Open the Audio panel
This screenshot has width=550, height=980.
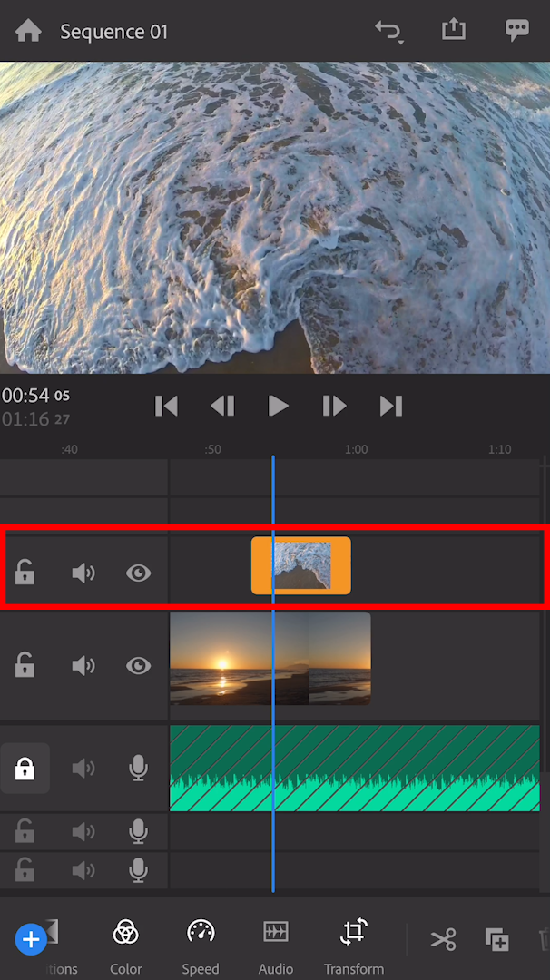[276, 946]
